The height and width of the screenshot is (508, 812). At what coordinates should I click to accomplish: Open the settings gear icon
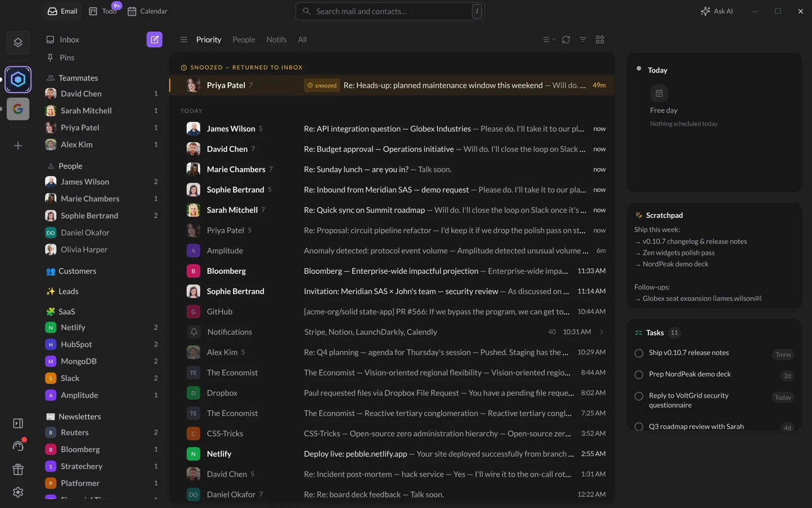18,492
